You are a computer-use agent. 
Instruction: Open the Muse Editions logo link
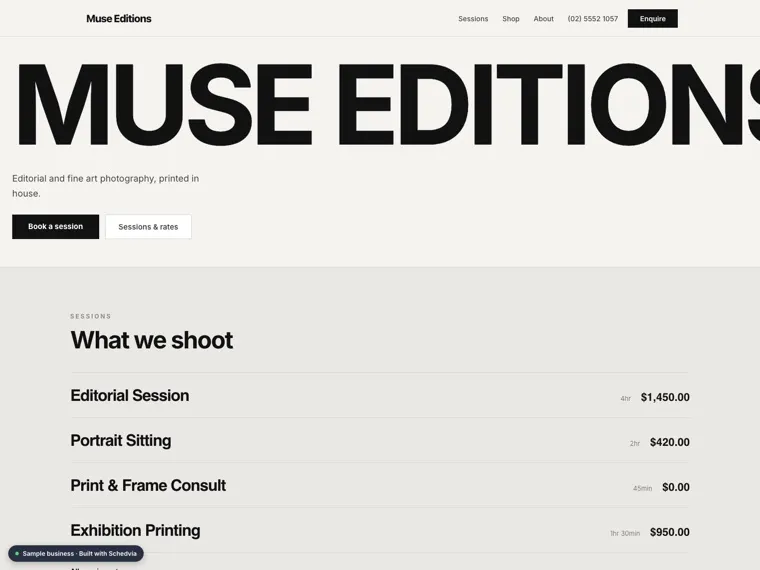click(x=119, y=18)
